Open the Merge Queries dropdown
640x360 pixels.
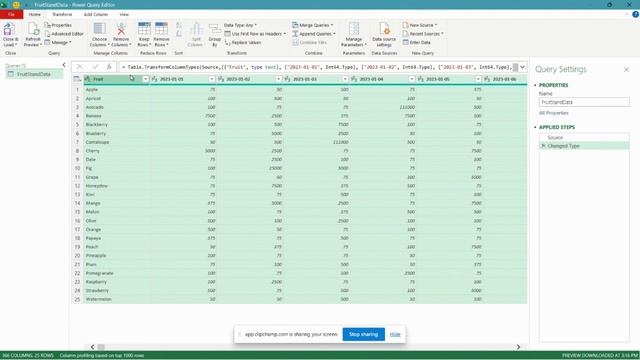coord(312,25)
